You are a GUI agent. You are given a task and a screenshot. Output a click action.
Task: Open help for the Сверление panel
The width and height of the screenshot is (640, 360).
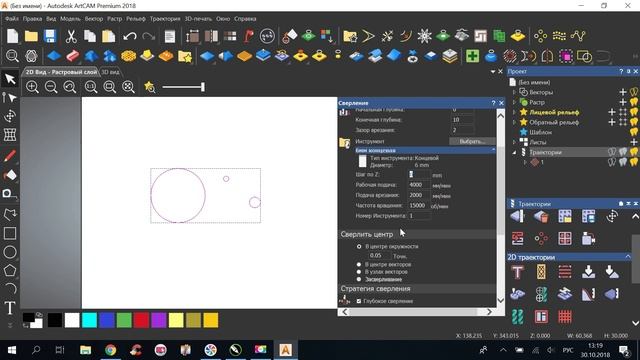click(x=493, y=103)
